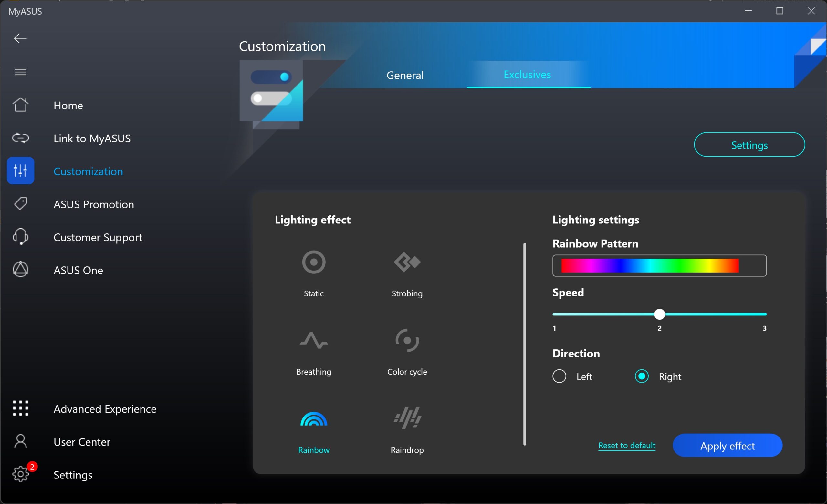827x504 pixels.
Task: Click the Customer Support headset icon
Action: point(20,237)
